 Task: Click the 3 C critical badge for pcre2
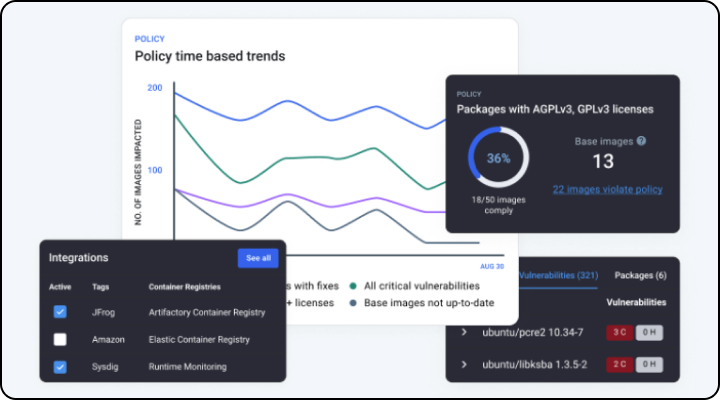619,332
